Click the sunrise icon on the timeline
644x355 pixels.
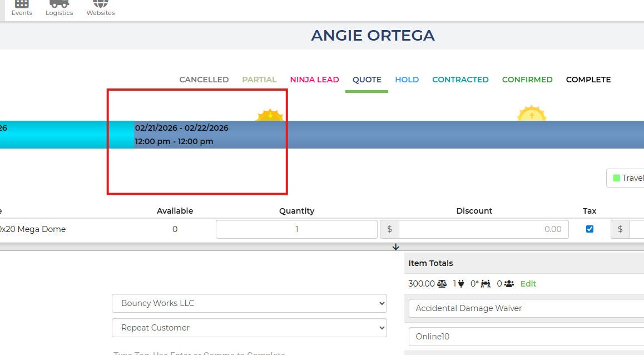pos(532,114)
